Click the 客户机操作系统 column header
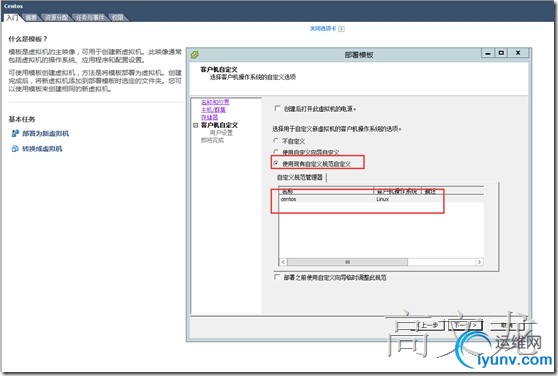558x376 pixels. coord(397,191)
